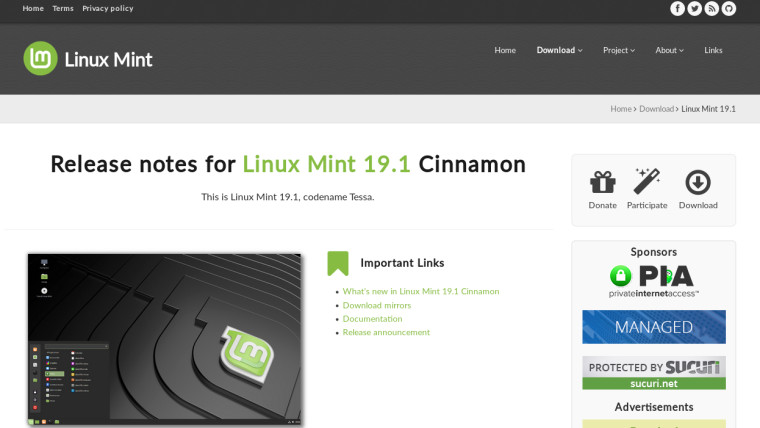The image size is (760, 428).
Task: Open the RSS feed icon
Action: (x=712, y=9)
